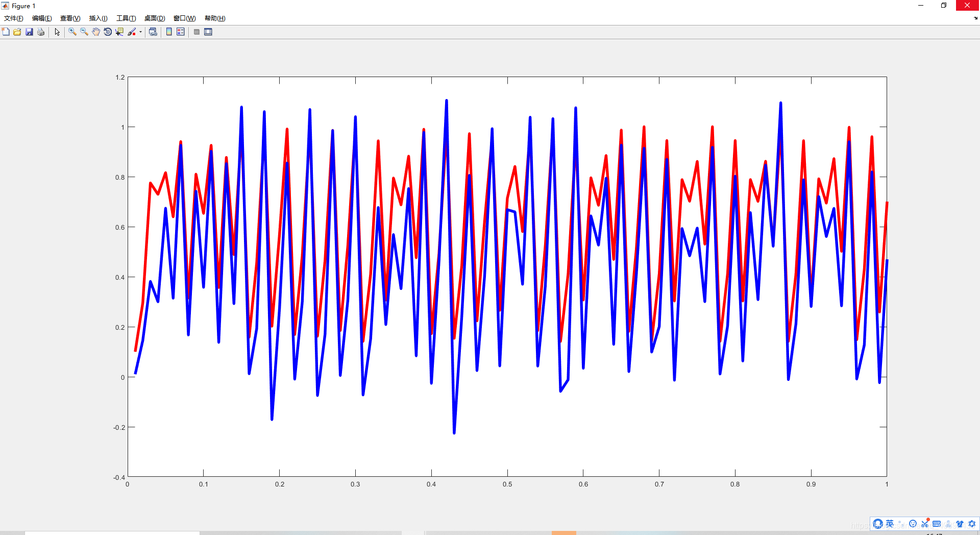
Task: Open the brush color dropdown arrow
Action: coord(140,32)
